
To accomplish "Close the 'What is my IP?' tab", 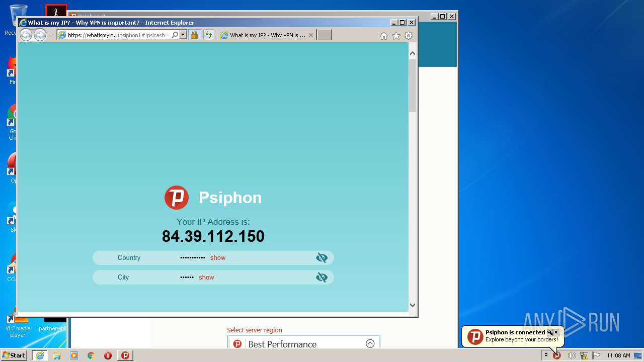I will point(311,35).
